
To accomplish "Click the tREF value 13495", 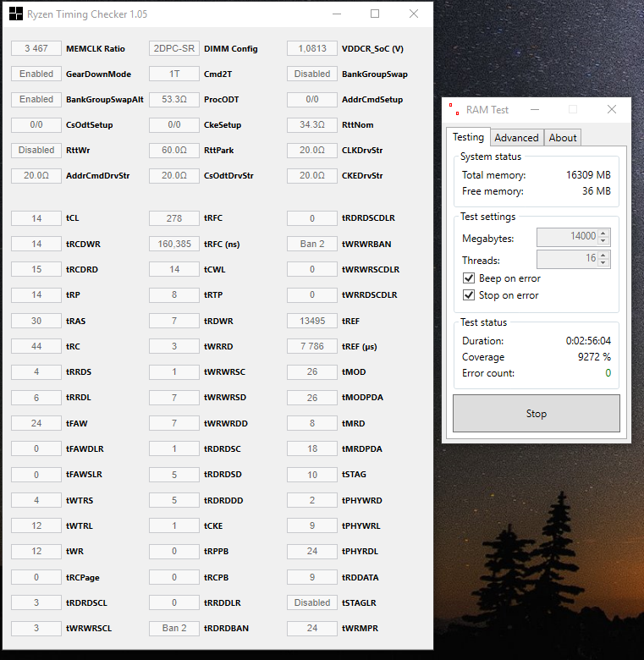I will (312, 321).
